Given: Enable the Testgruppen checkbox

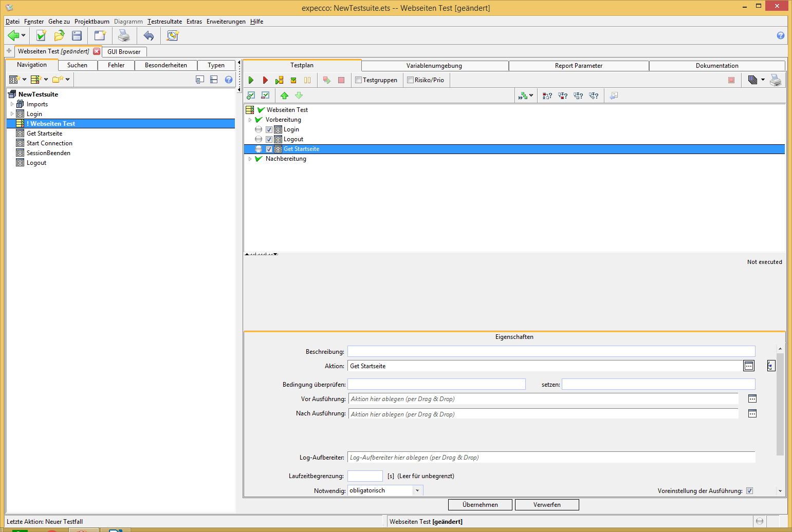Looking at the screenshot, I should coord(359,80).
